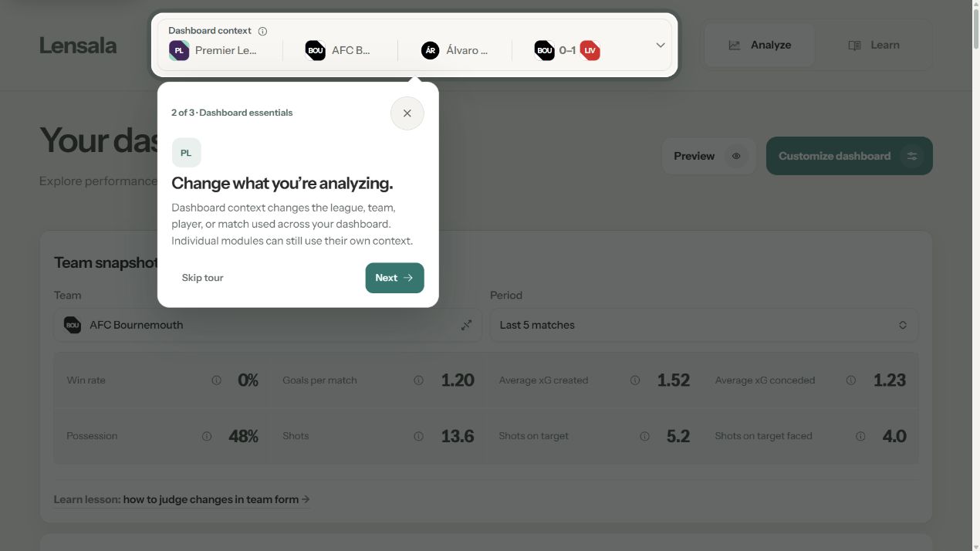Click the Learn book icon

(854, 46)
